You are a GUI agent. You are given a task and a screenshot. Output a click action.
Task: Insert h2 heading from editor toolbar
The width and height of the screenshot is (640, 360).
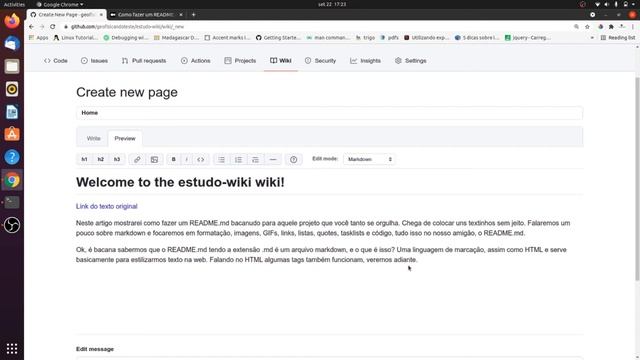coord(101,159)
